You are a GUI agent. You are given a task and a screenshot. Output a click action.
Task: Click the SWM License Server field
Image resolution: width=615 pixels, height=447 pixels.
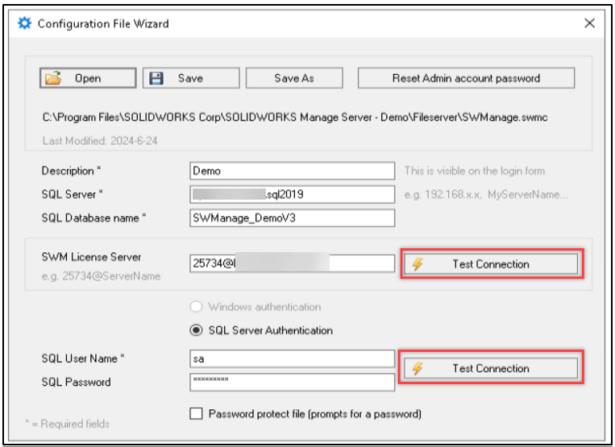coord(292,264)
